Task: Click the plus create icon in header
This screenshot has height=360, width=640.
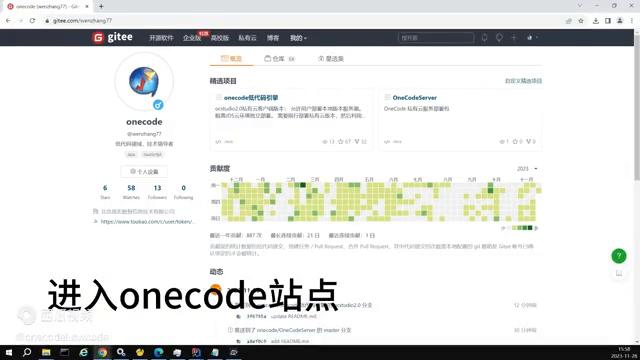Action: point(514,38)
